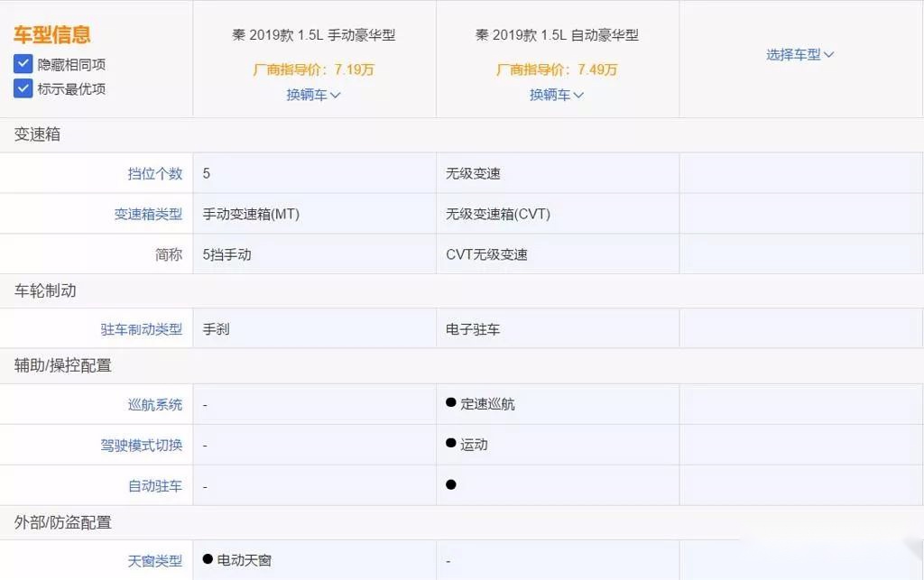Image resolution: width=924 pixels, height=580 pixels.
Task: Click the 挡位个数 value 5
Action: coord(207,174)
